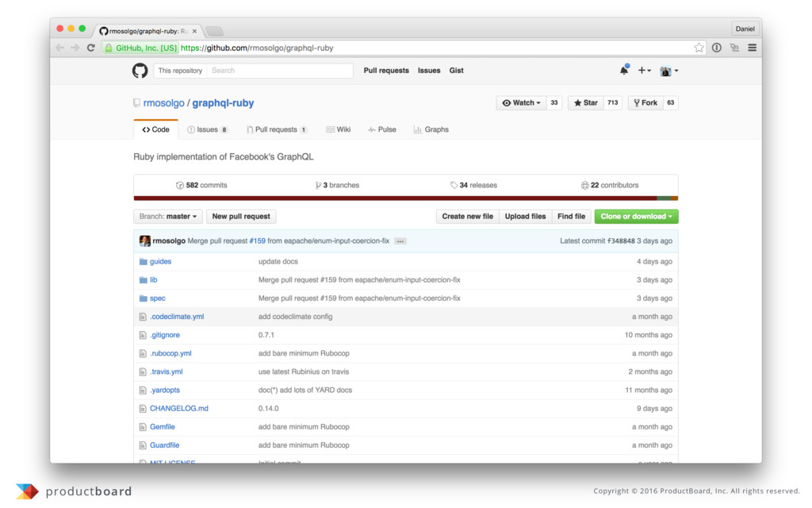Open latest commit hash f348848
Image resolution: width=812 pixels, height=508 pixels.
(621, 241)
